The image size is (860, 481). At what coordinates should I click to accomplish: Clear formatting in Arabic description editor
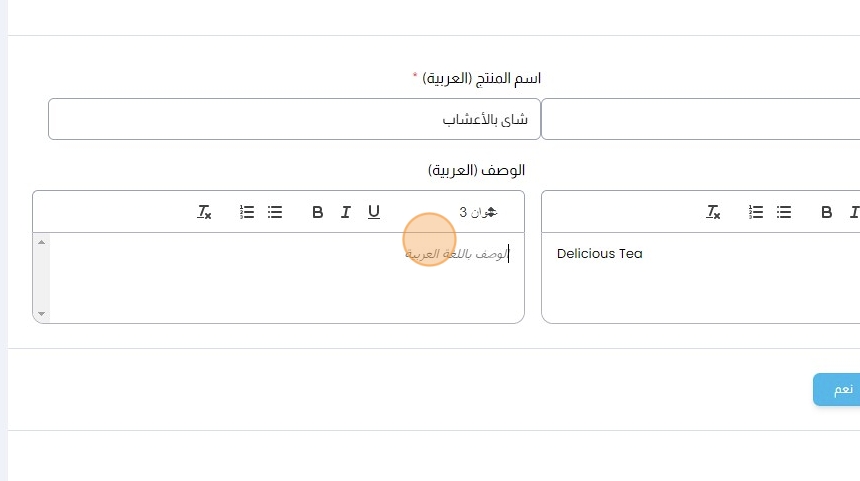[204, 212]
